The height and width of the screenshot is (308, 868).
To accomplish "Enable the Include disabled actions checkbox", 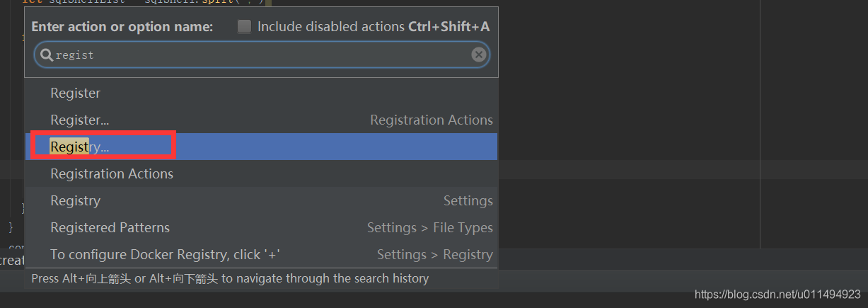I will coord(244,27).
